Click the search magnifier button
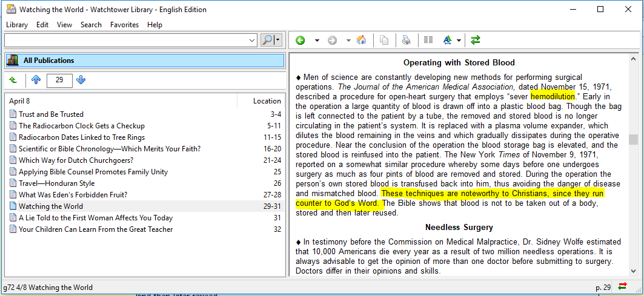The image size is (644, 296). (x=267, y=40)
